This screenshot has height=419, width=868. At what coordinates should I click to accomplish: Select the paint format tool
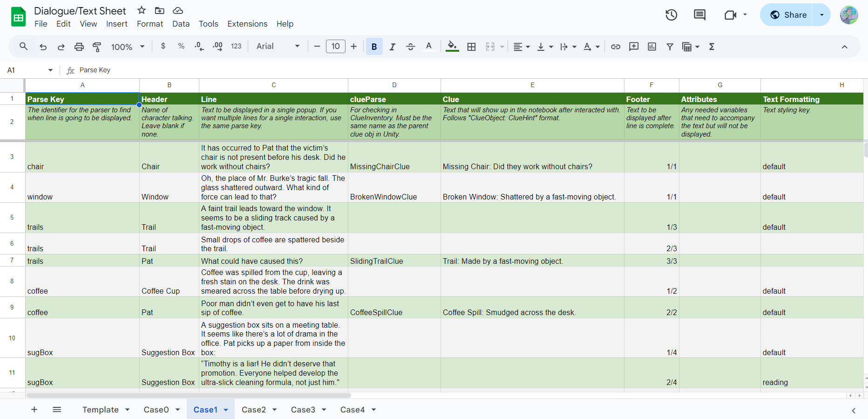point(97,47)
